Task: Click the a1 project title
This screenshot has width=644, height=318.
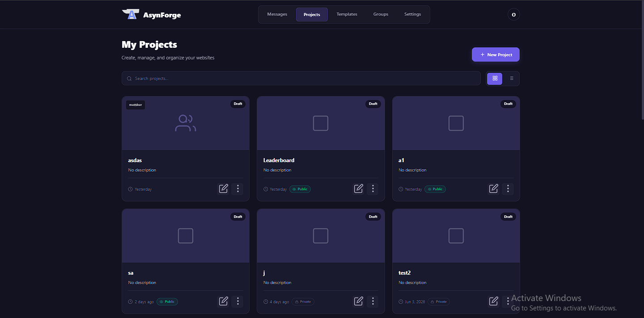Action: [401, 160]
